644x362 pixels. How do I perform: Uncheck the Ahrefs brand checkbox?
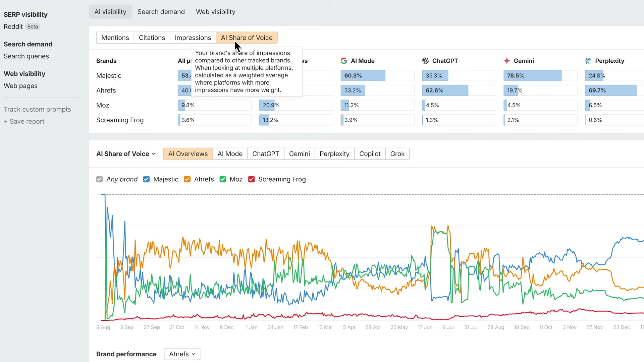point(187,179)
